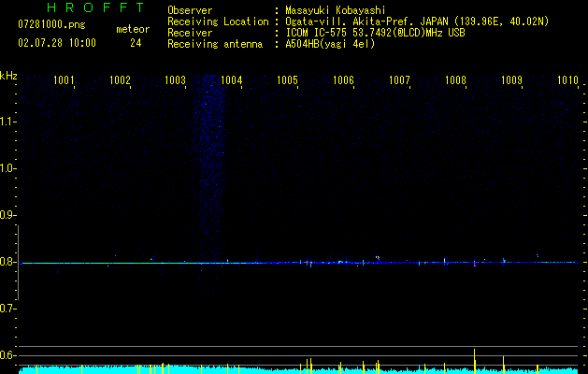
Task: Click the coordinates (139.96E, 40.02N)
Action: (x=502, y=22)
